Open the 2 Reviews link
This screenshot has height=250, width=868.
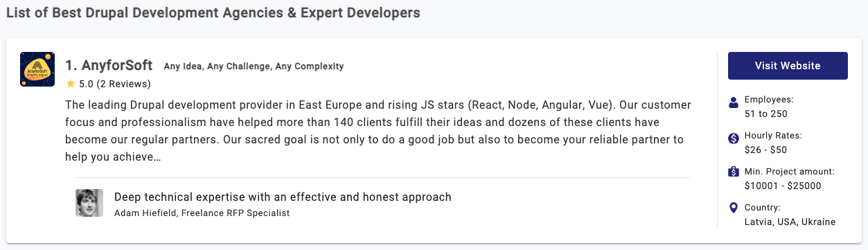coord(123,84)
